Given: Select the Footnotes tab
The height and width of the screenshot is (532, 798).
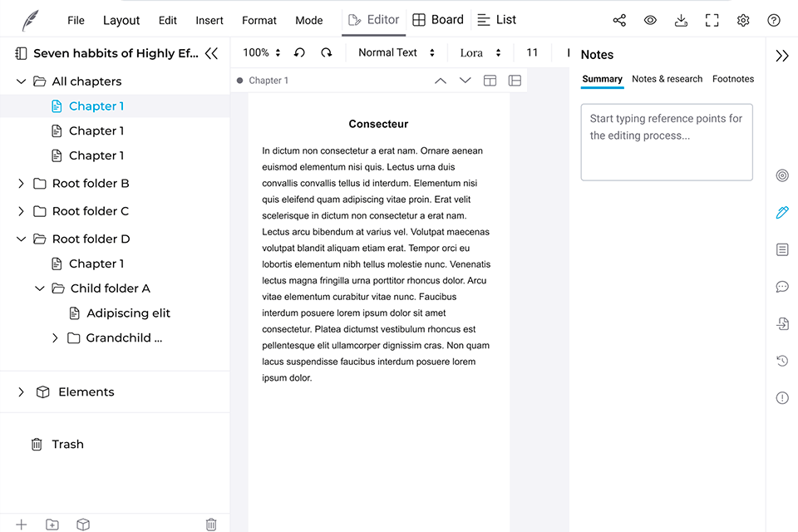Looking at the screenshot, I should pyautogui.click(x=733, y=79).
